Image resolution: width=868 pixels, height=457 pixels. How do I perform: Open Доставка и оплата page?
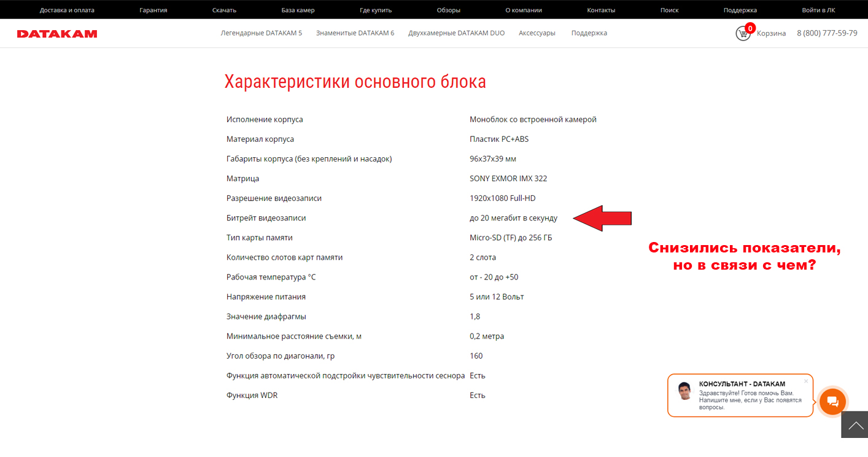point(68,10)
